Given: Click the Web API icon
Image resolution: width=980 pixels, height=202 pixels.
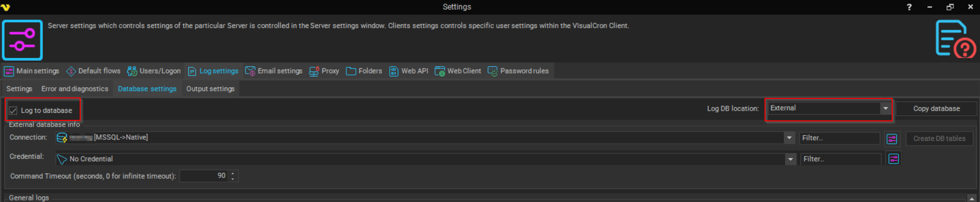Looking at the screenshot, I should (x=394, y=71).
